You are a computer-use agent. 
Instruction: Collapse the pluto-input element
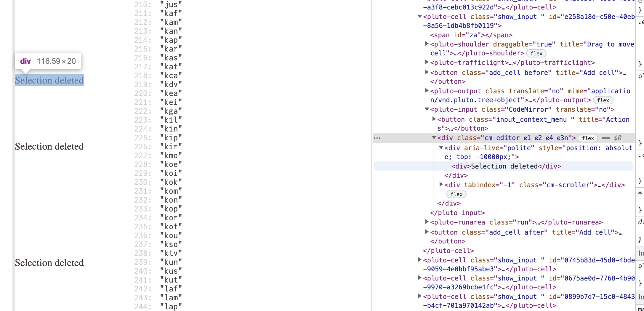click(426, 109)
